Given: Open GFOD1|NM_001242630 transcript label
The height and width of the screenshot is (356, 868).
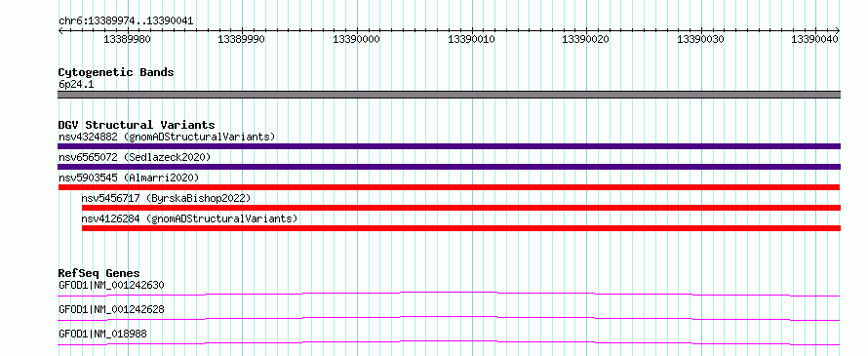Looking at the screenshot, I should click(x=111, y=285).
